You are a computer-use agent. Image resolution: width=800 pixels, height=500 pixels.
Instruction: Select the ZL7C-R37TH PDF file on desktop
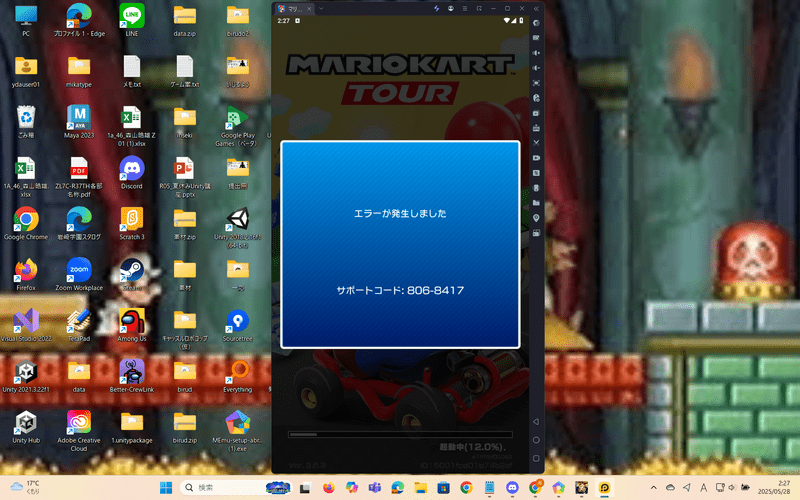coord(79,177)
